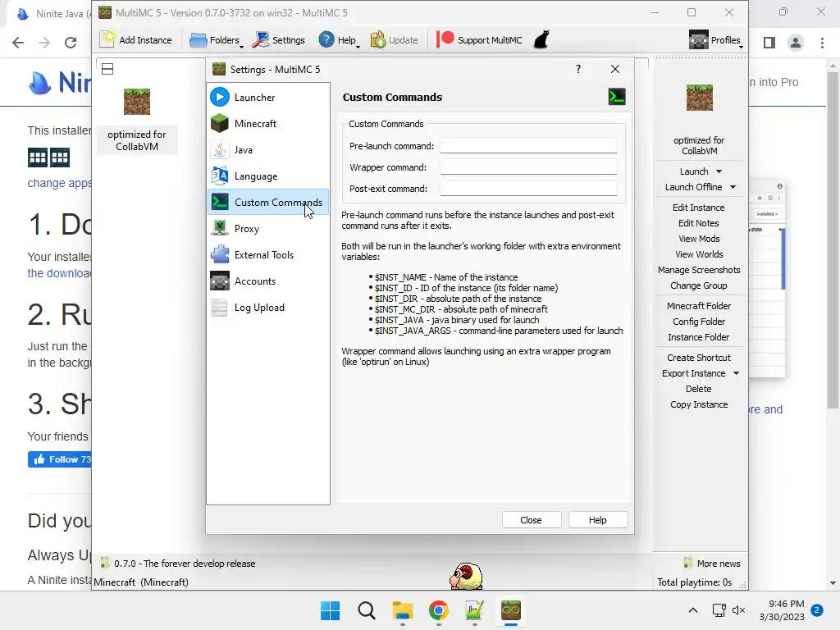Click the Update toolbar button

point(395,40)
